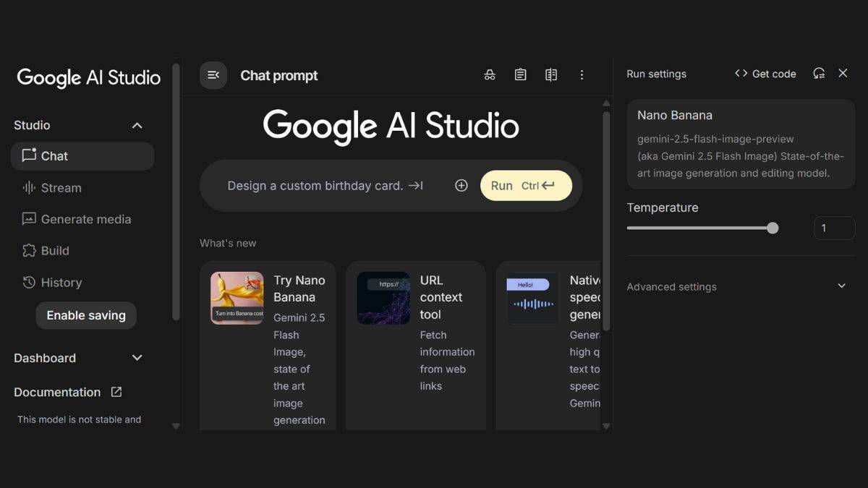This screenshot has height=488, width=868.
Task: Open the three-dot more options menu
Action: 582,74
